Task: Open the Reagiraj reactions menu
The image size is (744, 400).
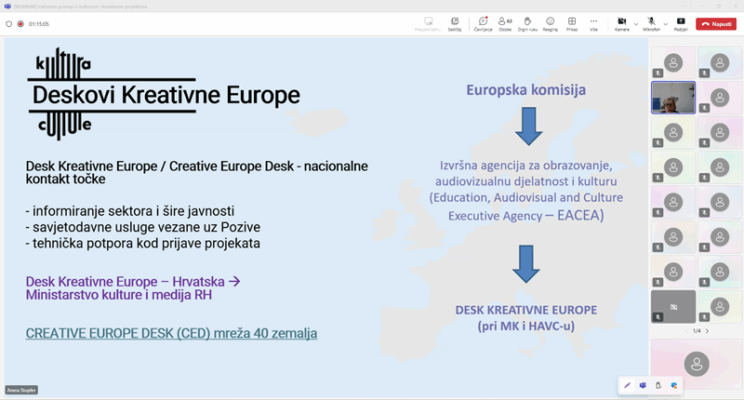Action: (550, 22)
